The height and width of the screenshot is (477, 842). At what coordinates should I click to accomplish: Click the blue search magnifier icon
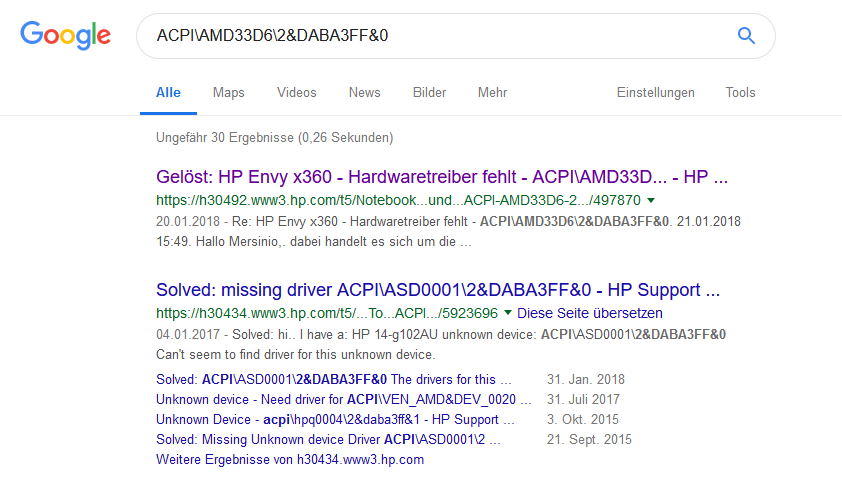tap(746, 35)
